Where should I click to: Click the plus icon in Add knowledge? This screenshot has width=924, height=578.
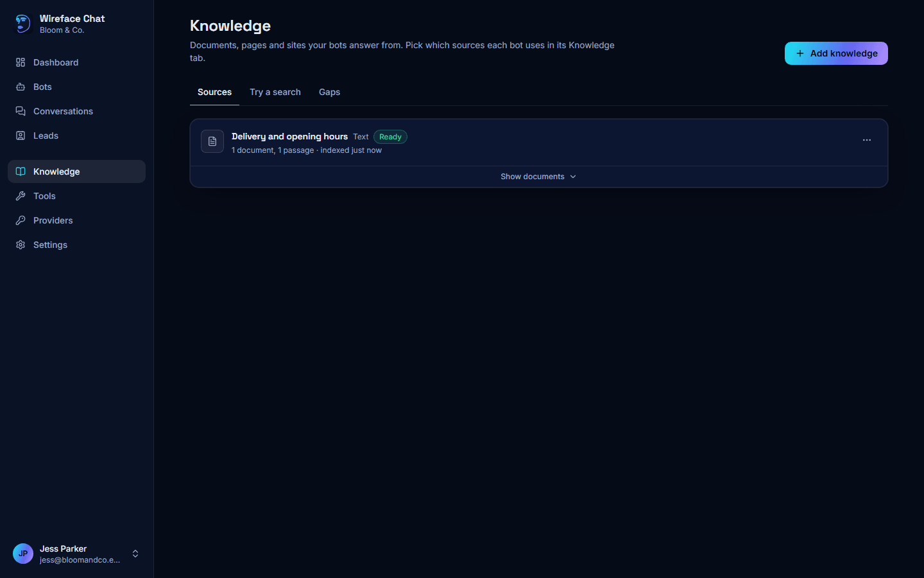[800, 53]
